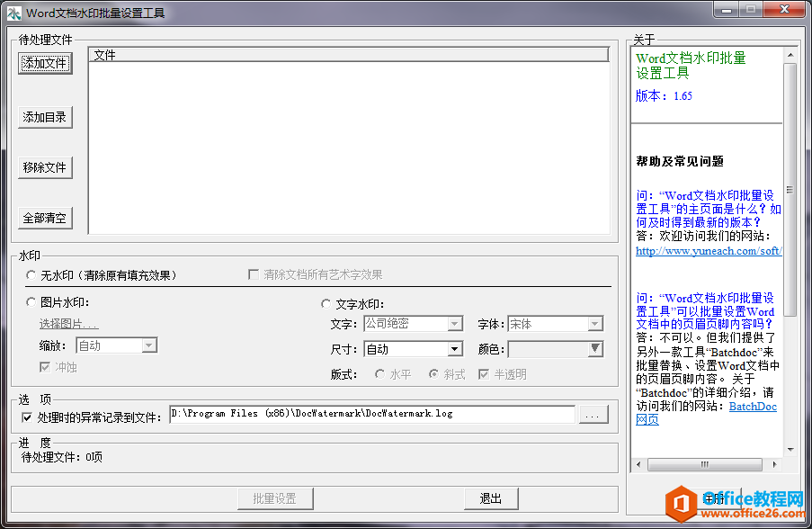812x529 pixels.
Task: Click the 帮助及常见问题 heading
Action: [x=680, y=162]
